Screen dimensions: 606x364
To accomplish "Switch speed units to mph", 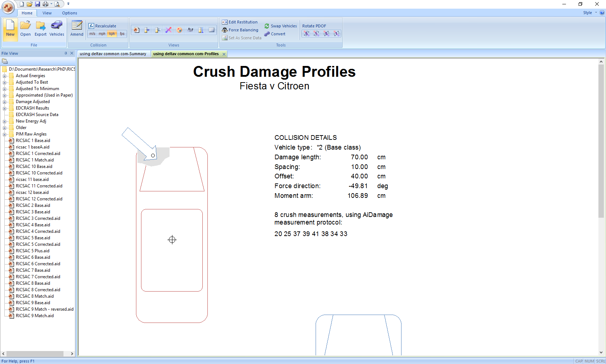I will tap(102, 34).
